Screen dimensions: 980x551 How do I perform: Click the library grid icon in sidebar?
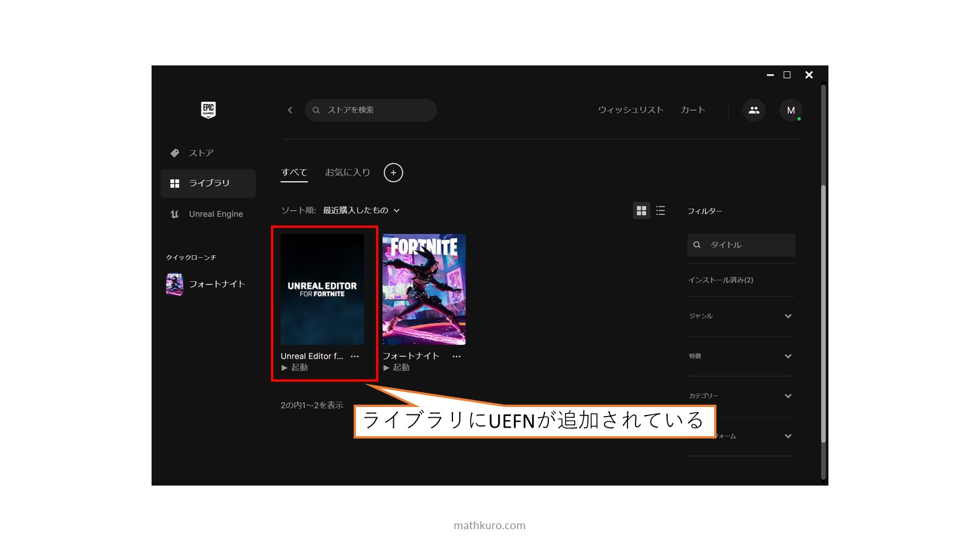coord(175,184)
